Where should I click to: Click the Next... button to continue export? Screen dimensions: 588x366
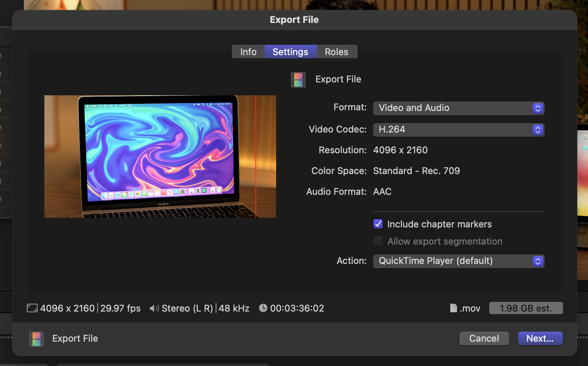point(540,338)
